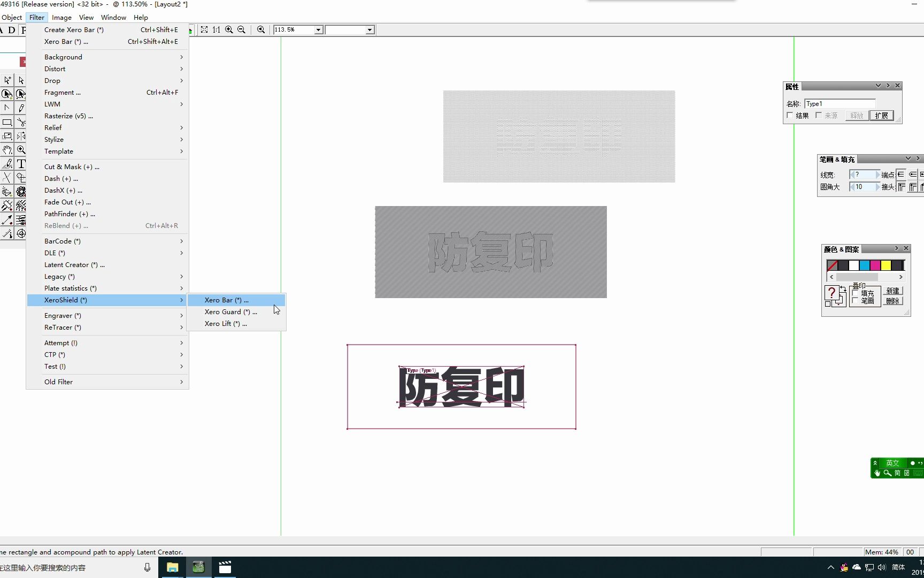Select the measure info tool

click(7, 233)
